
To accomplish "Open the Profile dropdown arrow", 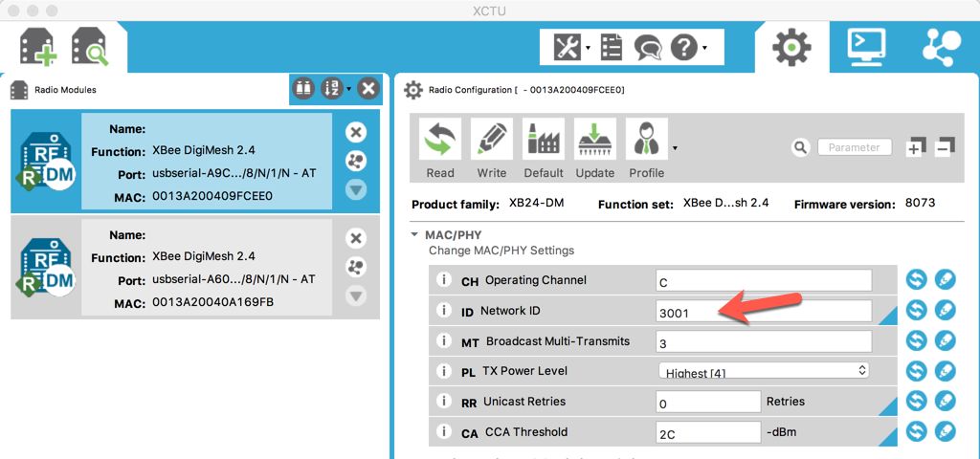I will tap(675, 148).
